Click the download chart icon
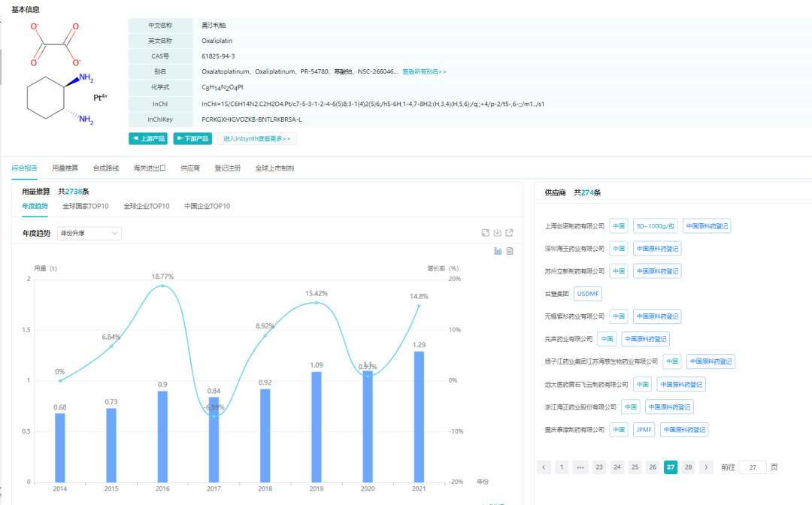 click(x=497, y=233)
